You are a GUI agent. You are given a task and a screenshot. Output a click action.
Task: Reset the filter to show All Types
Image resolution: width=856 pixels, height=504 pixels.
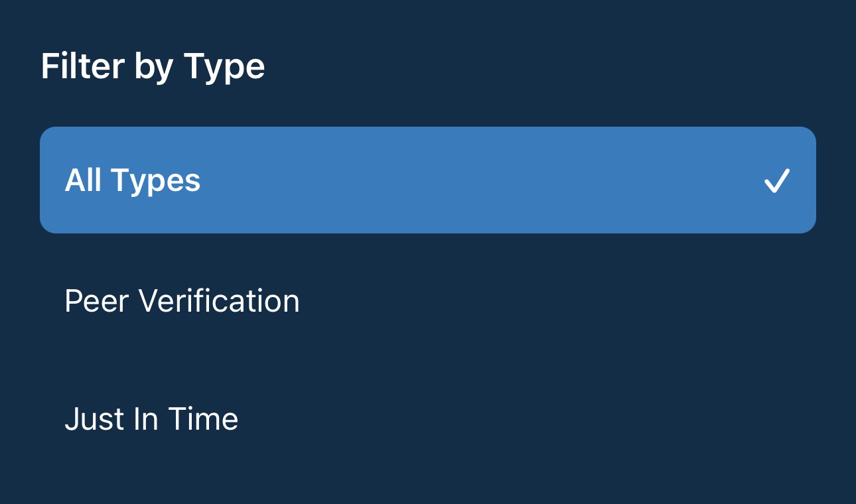click(x=427, y=180)
